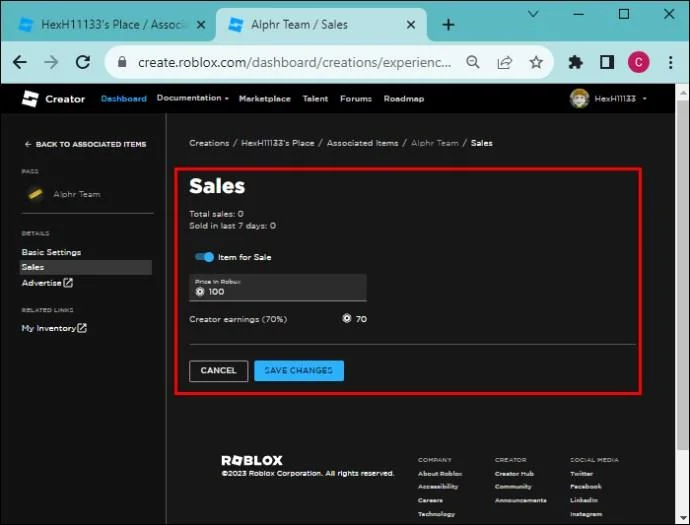The height and width of the screenshot is (525, 690).
Task: Open the zoom magnifier icon in address bar
Action: pyautogui.click(x=473, y=62)
